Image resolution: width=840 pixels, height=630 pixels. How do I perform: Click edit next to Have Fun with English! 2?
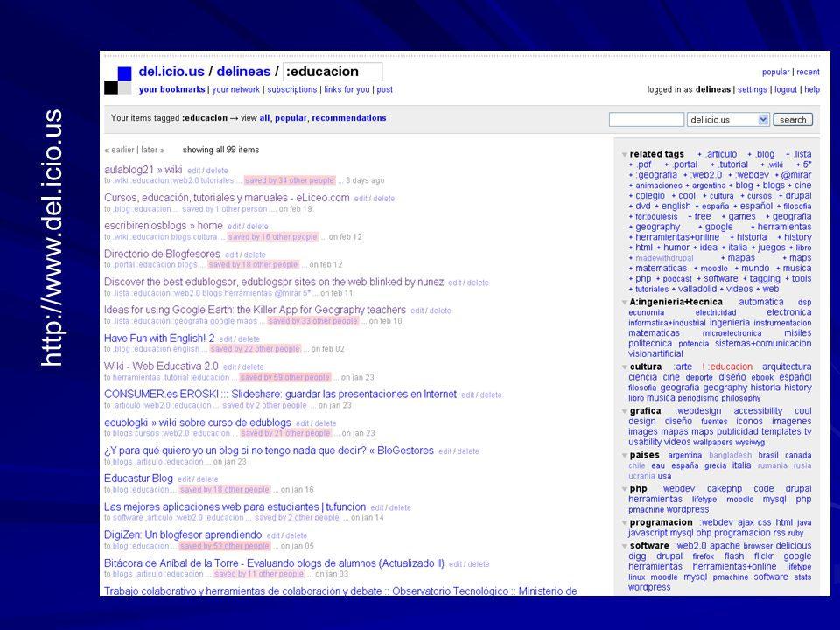226,339
